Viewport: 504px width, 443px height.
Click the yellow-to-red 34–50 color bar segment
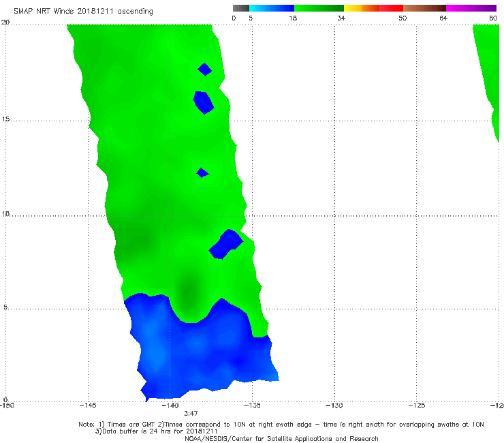[x=373, y=8]
